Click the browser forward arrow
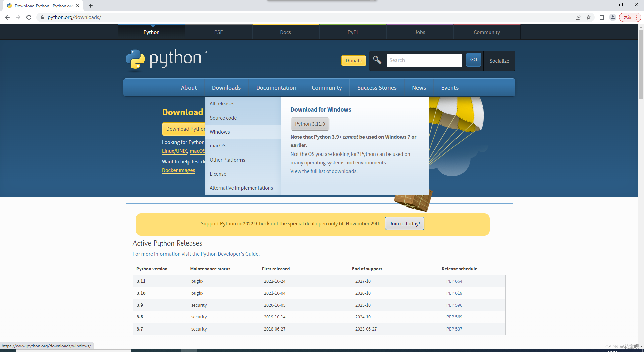Screen dimensions: 644x352 [x=18, y=17]
